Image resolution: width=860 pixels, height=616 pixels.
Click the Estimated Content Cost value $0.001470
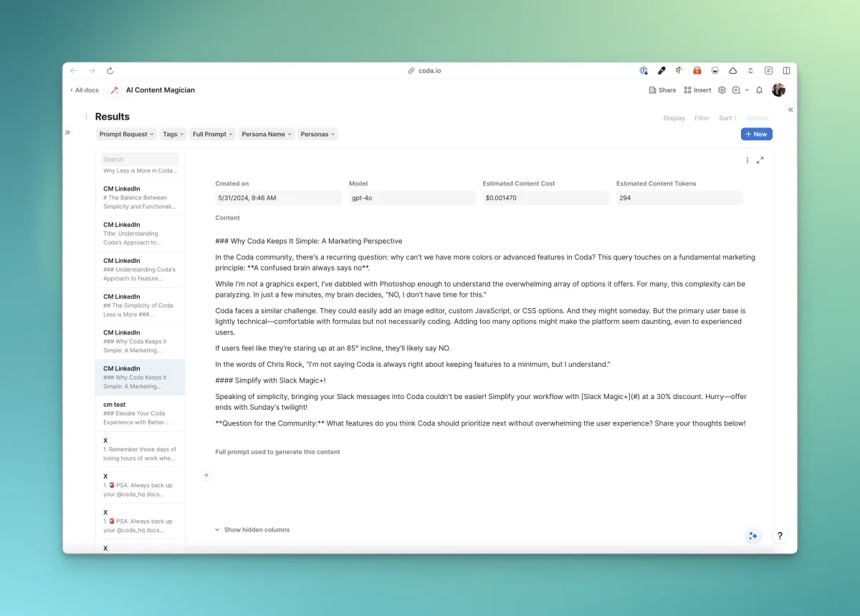click(x=546, y=198)
